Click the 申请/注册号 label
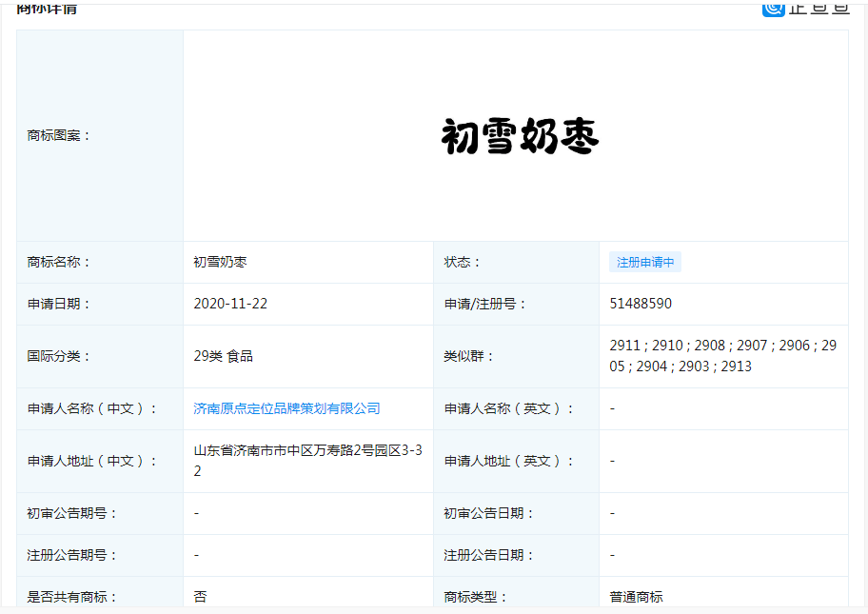The image size is (868, 614). [x=485, y=304]
